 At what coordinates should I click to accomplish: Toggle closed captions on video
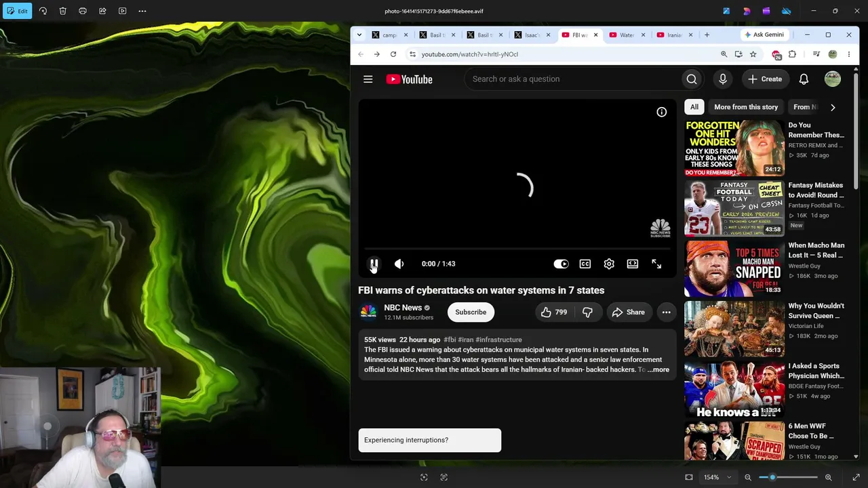tap(585, 264)
